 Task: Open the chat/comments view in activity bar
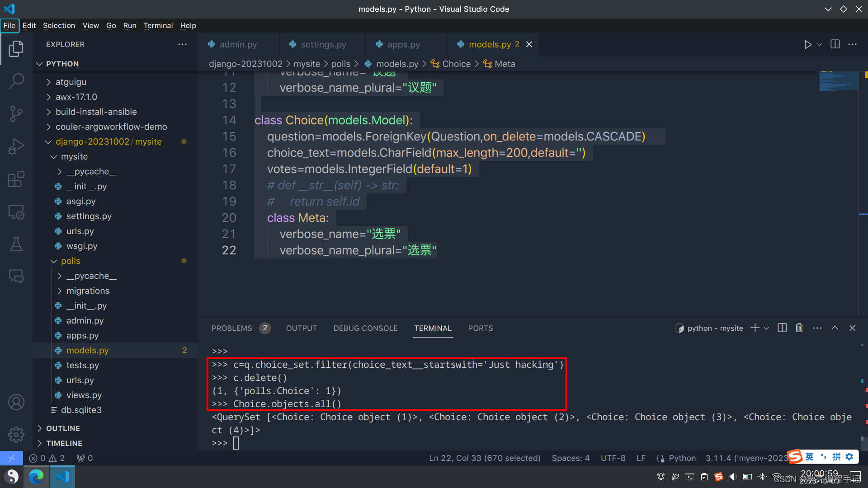pos(16,276)
